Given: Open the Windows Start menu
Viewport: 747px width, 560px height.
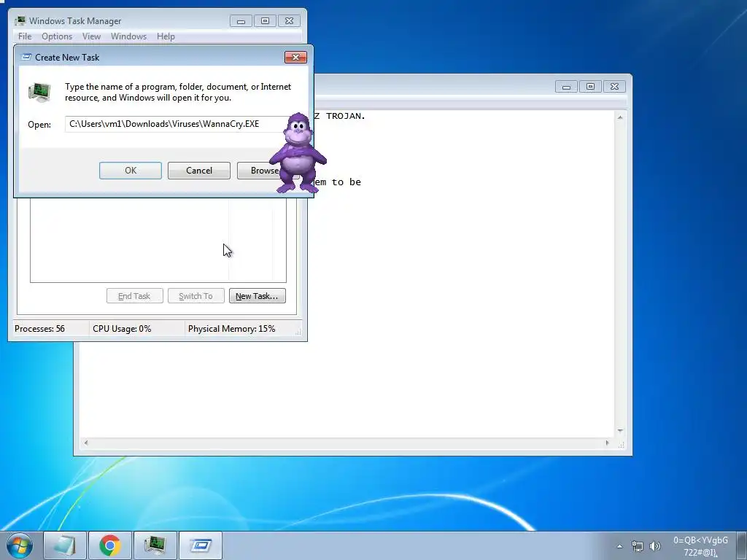Looking at the screenshot, I should point(20,545).
